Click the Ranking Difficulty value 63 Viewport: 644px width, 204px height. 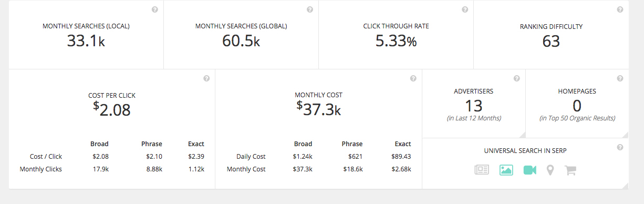click(551, 41)
